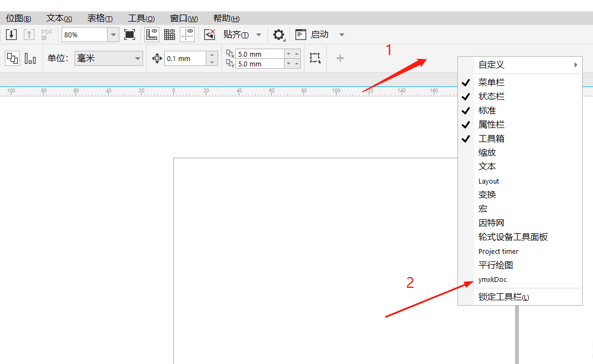This screenshot has height=364, width=593.
Task: Expand the 自定义 submenu arrow
Action: click(576, 65)
